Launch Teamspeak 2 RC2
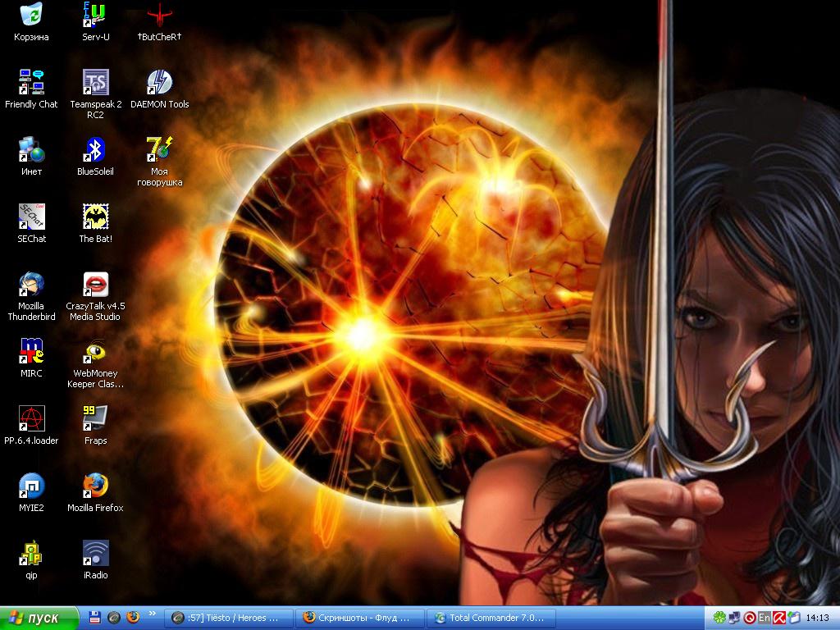The height and width of the screenshot is (630, 840). pyautogui.click(x=95, y=95)
